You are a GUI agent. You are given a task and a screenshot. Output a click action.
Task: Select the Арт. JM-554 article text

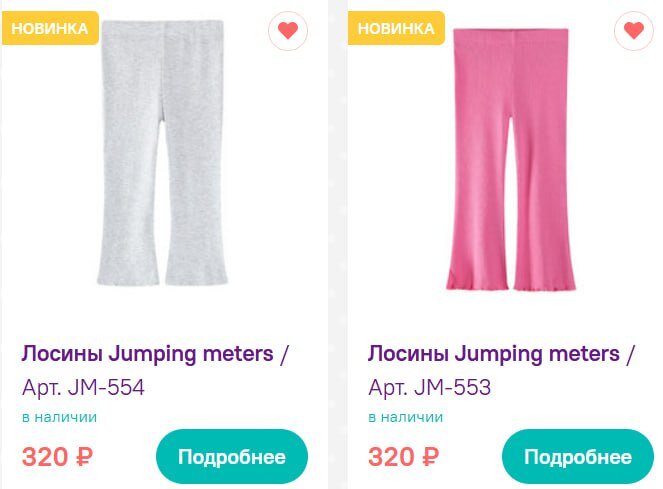pos(83,387)
